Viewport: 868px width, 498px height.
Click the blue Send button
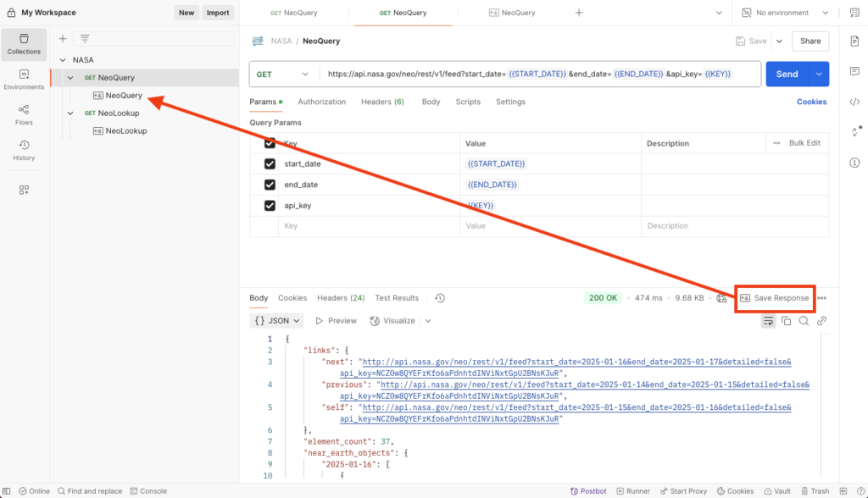tap(787, 75)
